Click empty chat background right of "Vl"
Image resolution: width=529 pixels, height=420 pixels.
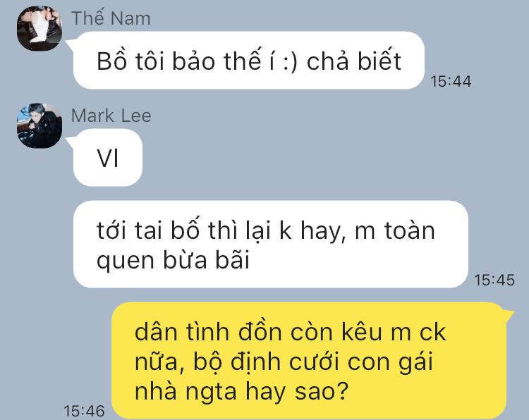[x=320, y=158]
